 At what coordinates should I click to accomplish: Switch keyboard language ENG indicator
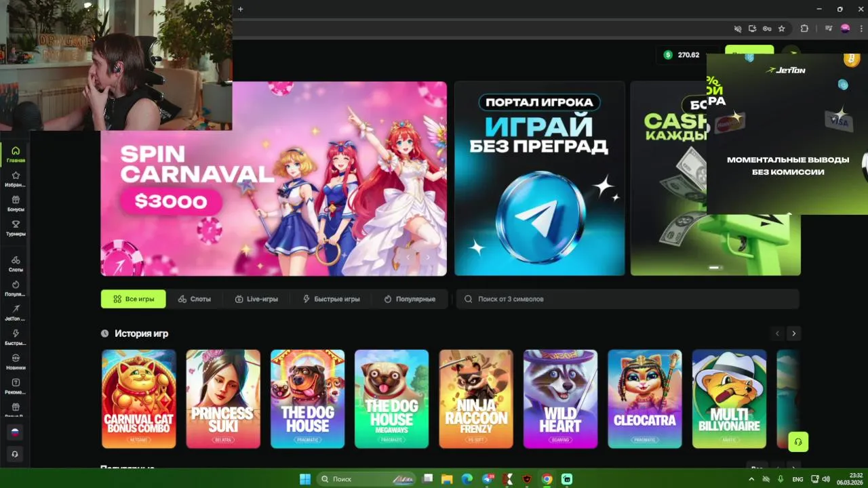[797, 479]
